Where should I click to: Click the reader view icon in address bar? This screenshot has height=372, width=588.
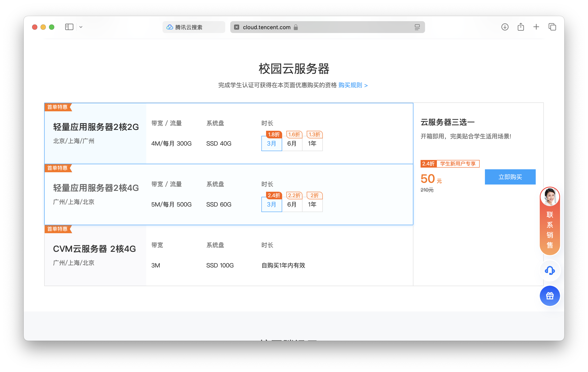(417, 27)
